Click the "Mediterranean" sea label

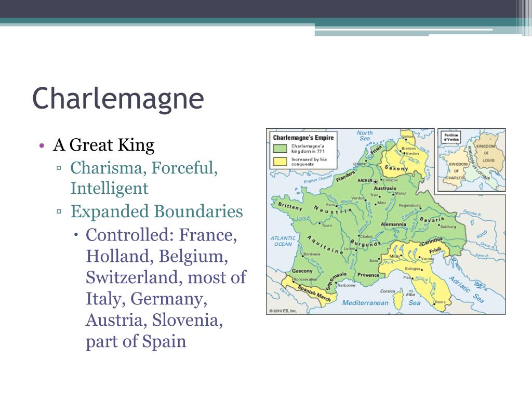[x=365, y=303]
